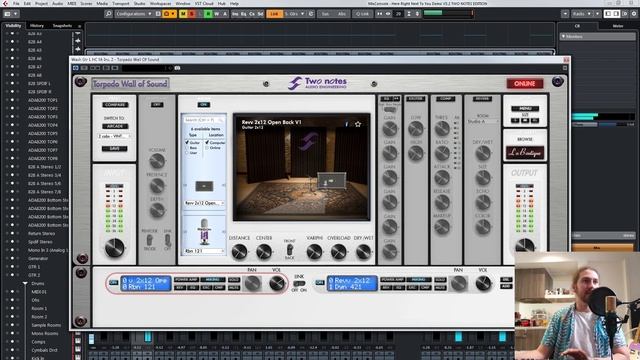This screenshot has height=360, width=640.
Task: Click the compressor RATIO knob
Action: coord(442,153)
